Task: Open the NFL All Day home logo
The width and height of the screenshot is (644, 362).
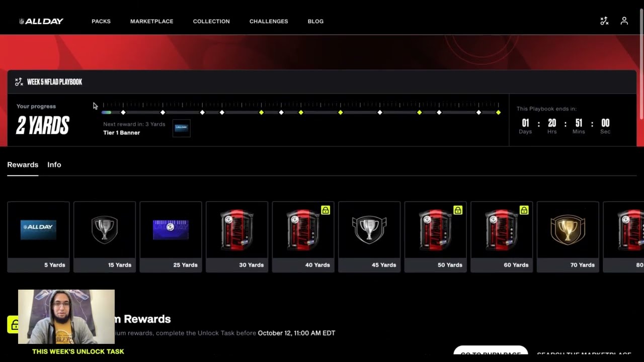Action: [x=41, y=21]
